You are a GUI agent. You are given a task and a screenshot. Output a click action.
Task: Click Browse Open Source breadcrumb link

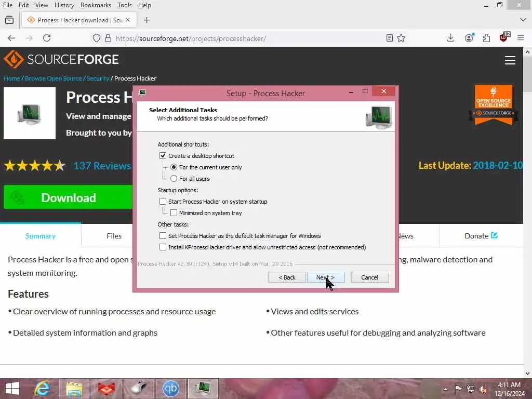coord(54,78)
